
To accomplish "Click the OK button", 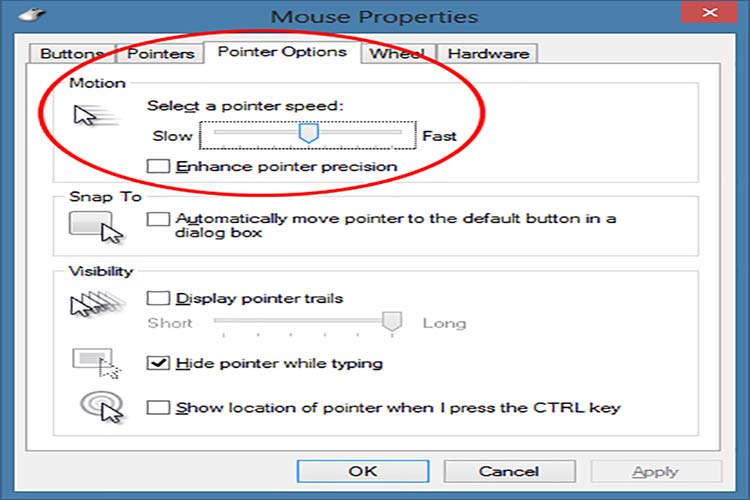I will coord(363,471).
